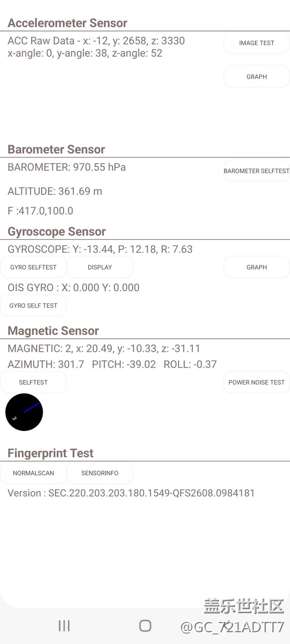Open the recent apps navigation icon
The width and height of the screenshot is (290, 644).
64,626
